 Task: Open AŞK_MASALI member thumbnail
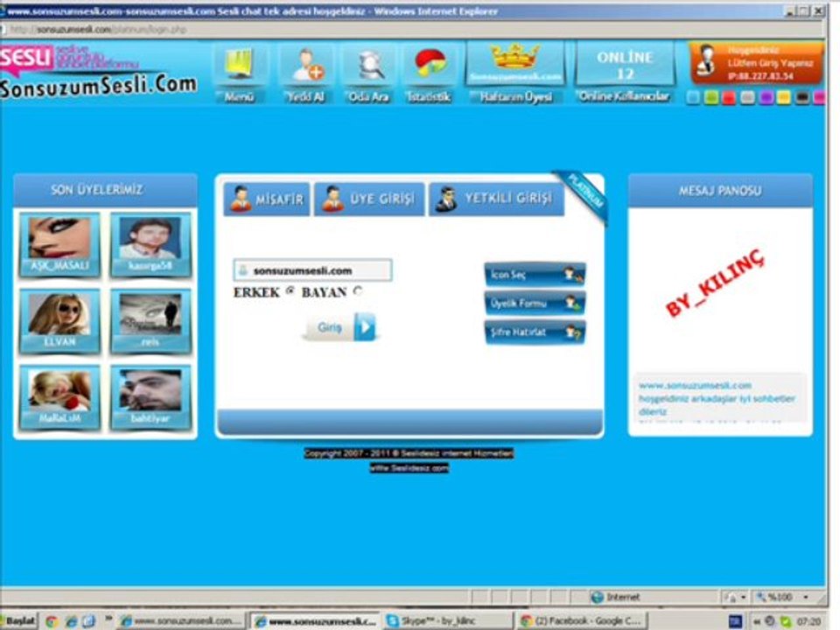(59, 245)
